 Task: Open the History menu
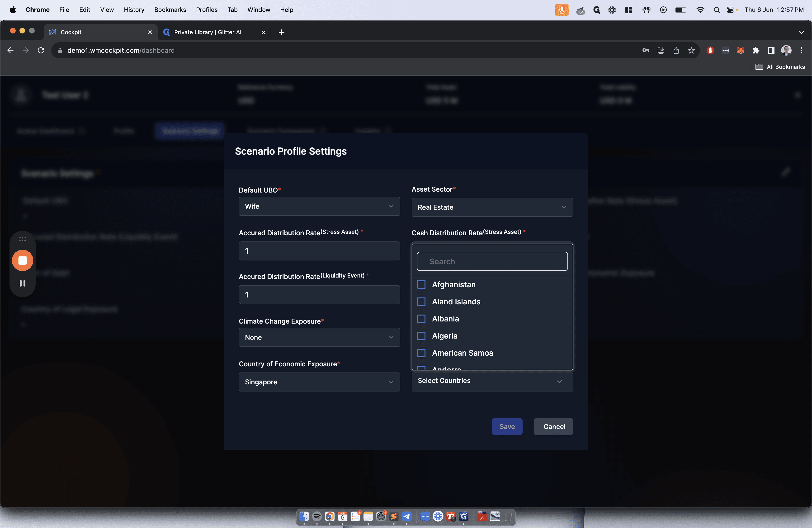pos(134,10)
